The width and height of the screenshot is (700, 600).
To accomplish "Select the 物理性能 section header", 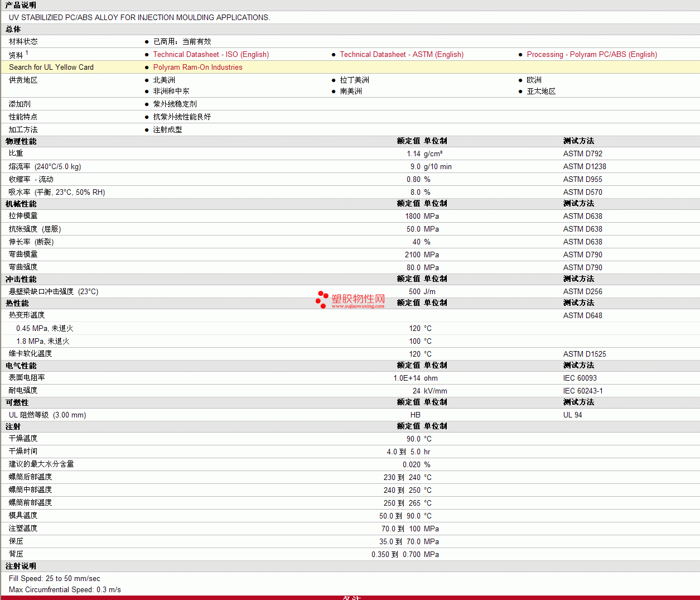I will [21, 141].
